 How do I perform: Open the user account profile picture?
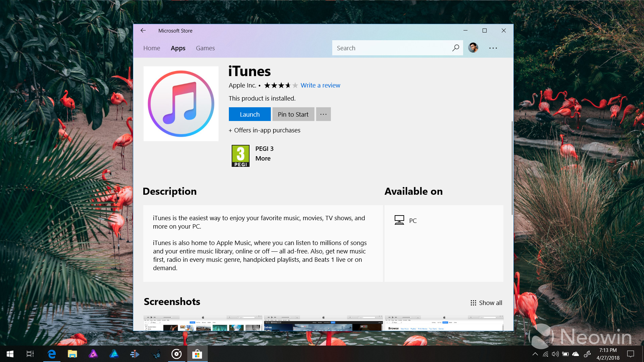tap(473, 48)
